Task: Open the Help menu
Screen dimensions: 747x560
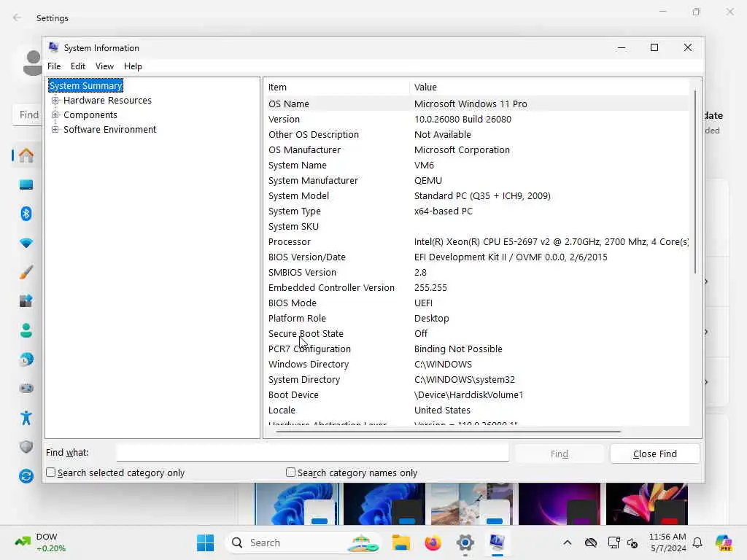Action: [x=133, y=66]
